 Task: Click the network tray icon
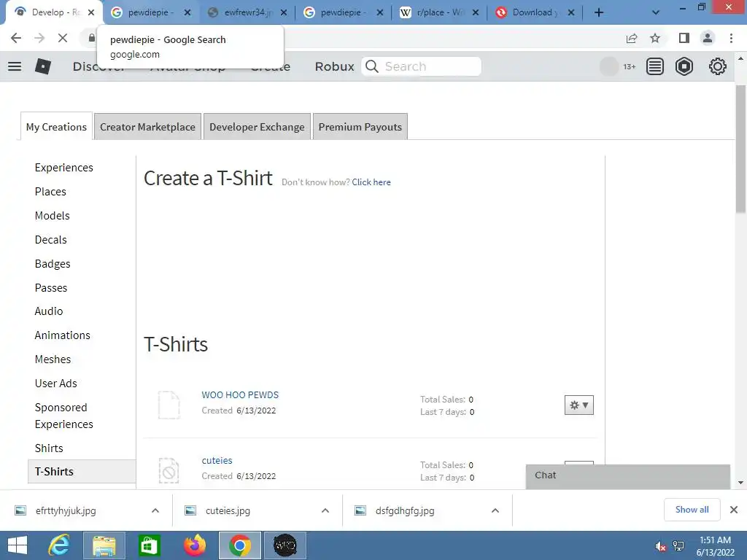pos(678,546)
